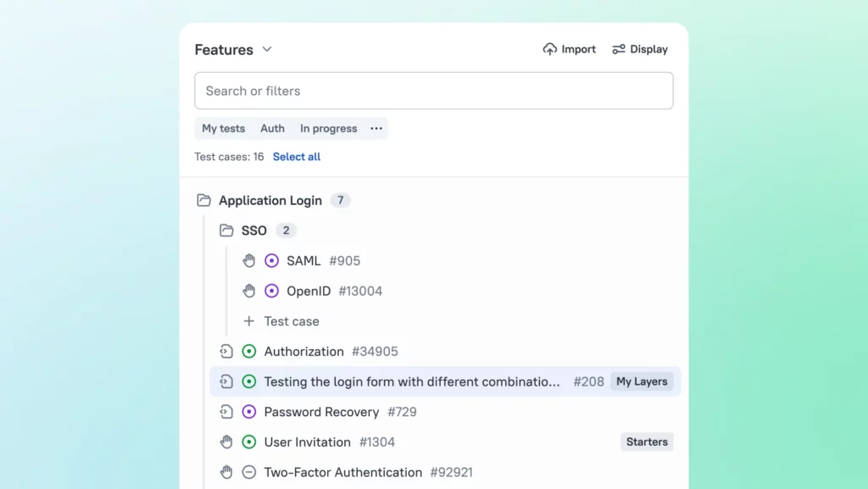
Task: Click the #1304 ID text
Action: 377,442
